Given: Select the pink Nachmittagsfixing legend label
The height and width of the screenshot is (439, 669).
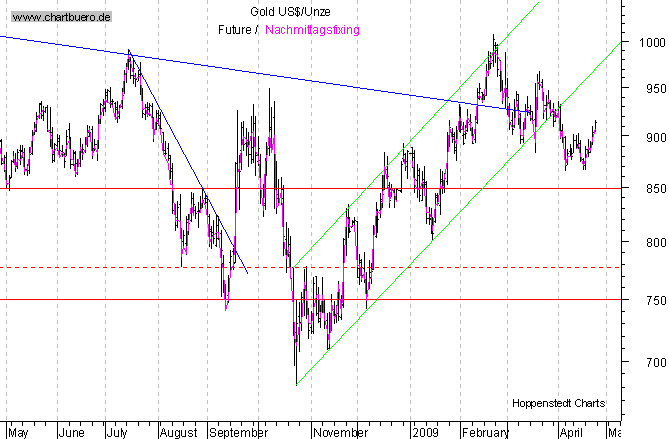Looking at the screenshot, I should point(312,30).
